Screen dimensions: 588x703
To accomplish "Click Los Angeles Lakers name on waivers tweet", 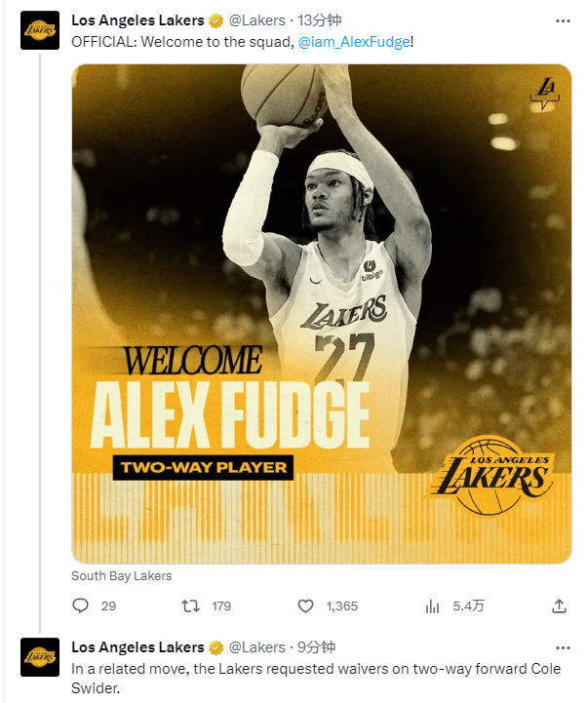I will pyautogui.click(x=137, y=646).
